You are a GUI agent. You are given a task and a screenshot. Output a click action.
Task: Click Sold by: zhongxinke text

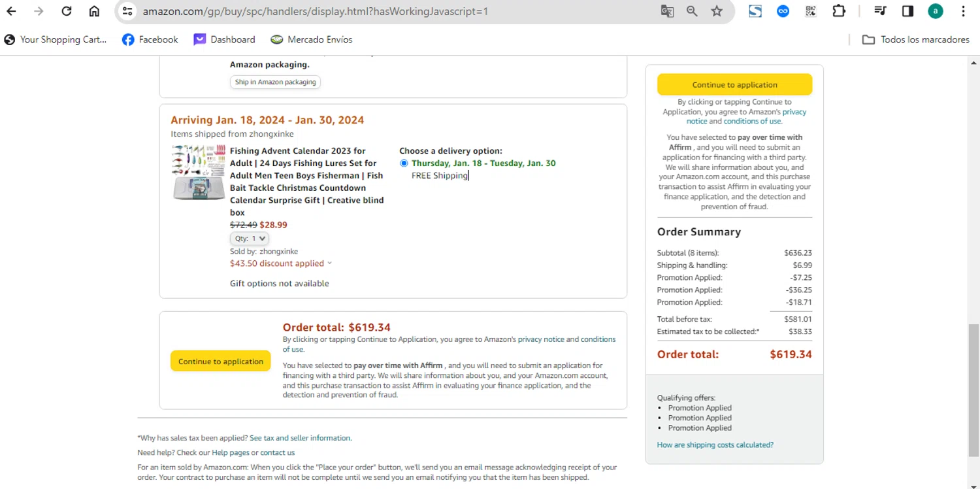click(264, 251)
